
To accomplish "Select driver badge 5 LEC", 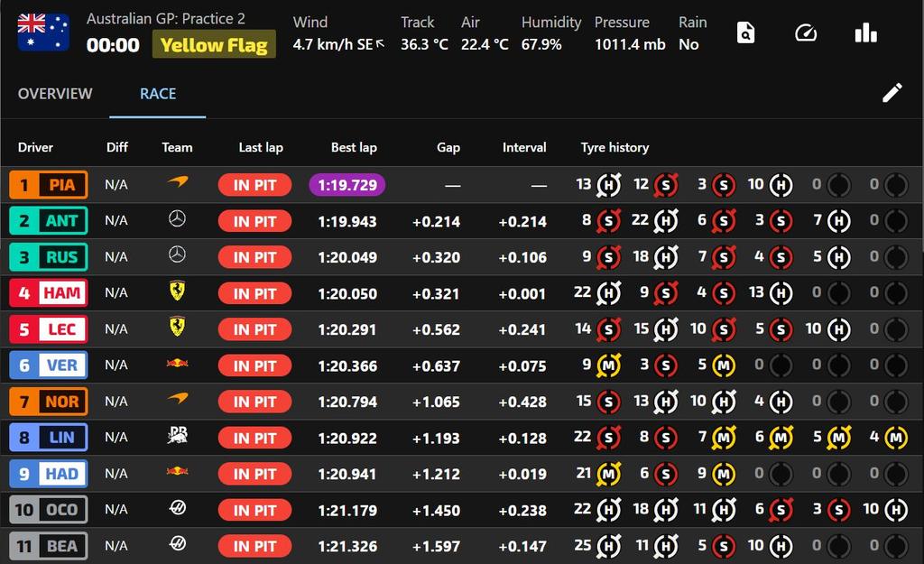I will pos(49,328).
